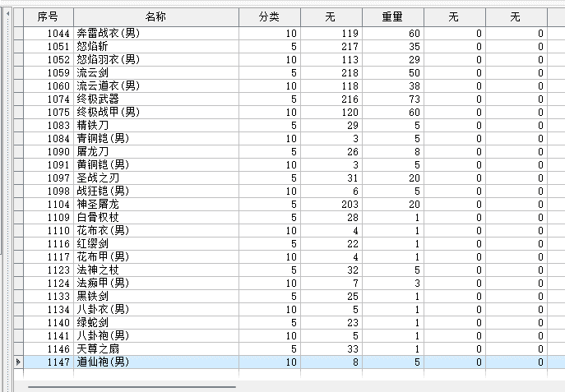Select the row selector for 1044 奔雷战衣(男)
The image size is (565, 392).
[18, 34]
